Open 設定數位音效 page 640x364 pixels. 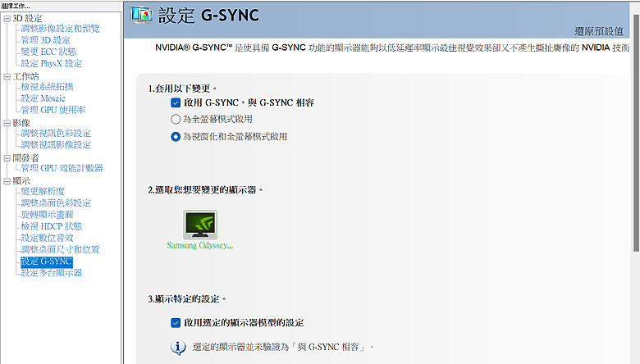pos(48,238)
